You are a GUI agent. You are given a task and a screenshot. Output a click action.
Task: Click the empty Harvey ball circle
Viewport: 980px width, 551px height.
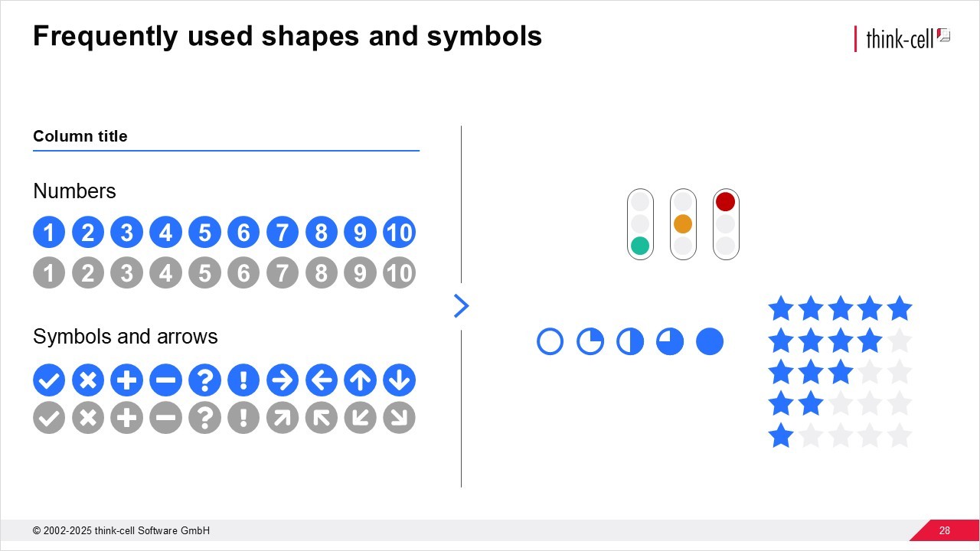[x=550, y=341]
